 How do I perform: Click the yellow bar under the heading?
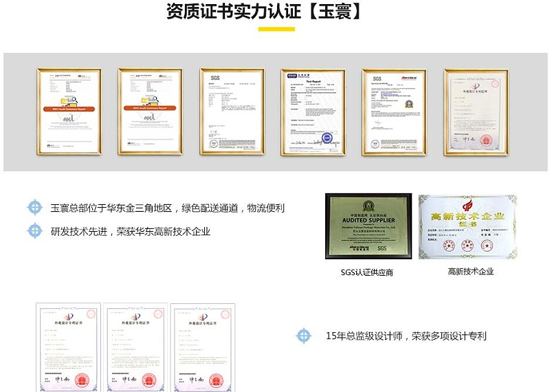[276, 29]
